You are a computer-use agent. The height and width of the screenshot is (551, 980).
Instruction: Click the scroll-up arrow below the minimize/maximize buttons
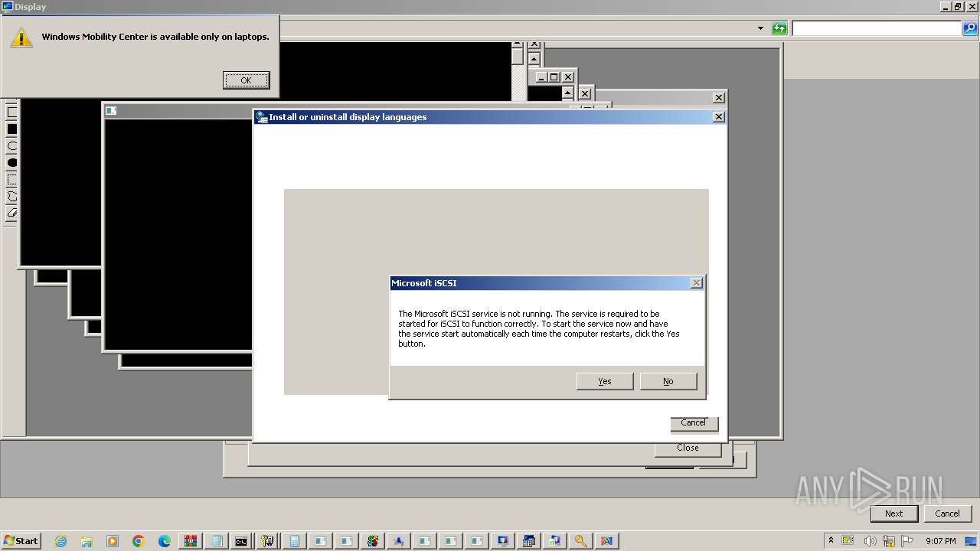[x=567, y=93]
